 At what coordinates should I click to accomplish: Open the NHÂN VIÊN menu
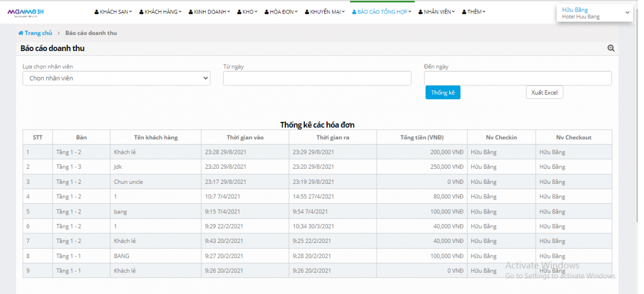tap(436, 12)
